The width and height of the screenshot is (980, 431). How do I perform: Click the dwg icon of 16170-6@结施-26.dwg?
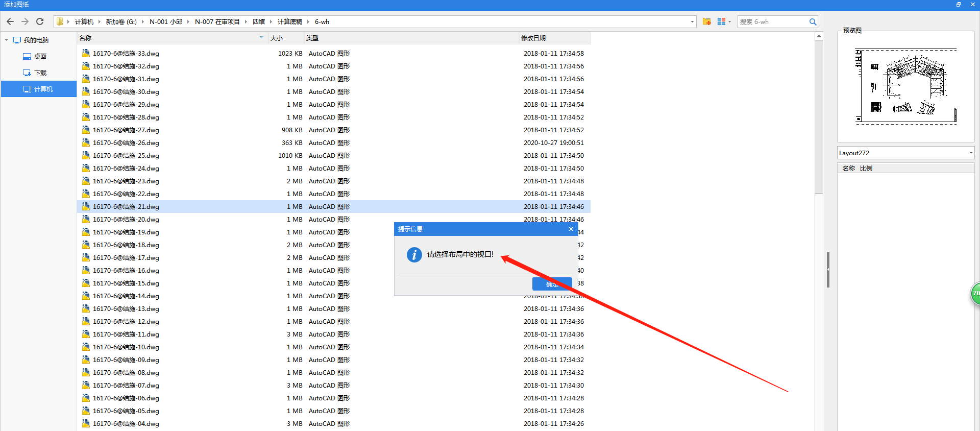(x=86, y=142)
